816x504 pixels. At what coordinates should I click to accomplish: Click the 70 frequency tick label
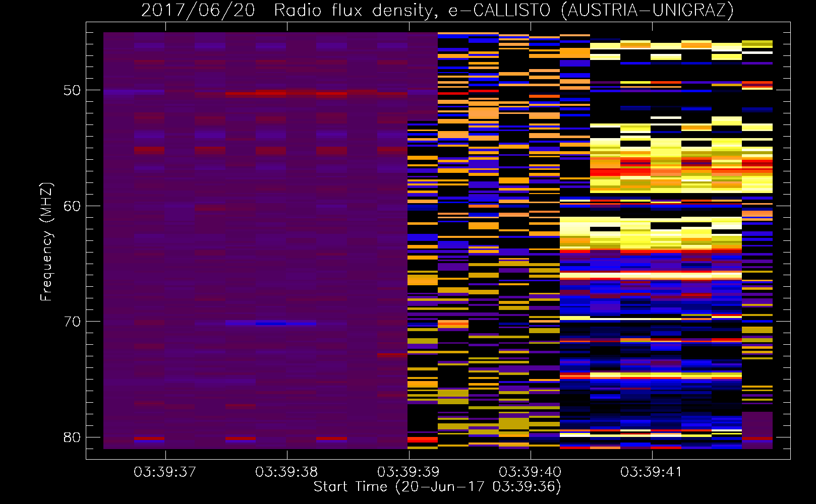72,322
